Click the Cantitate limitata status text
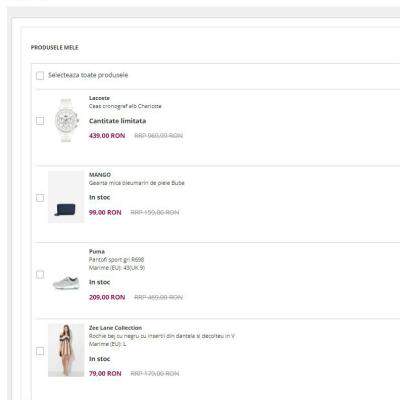The image size is (400, 400). pos(117,121)
